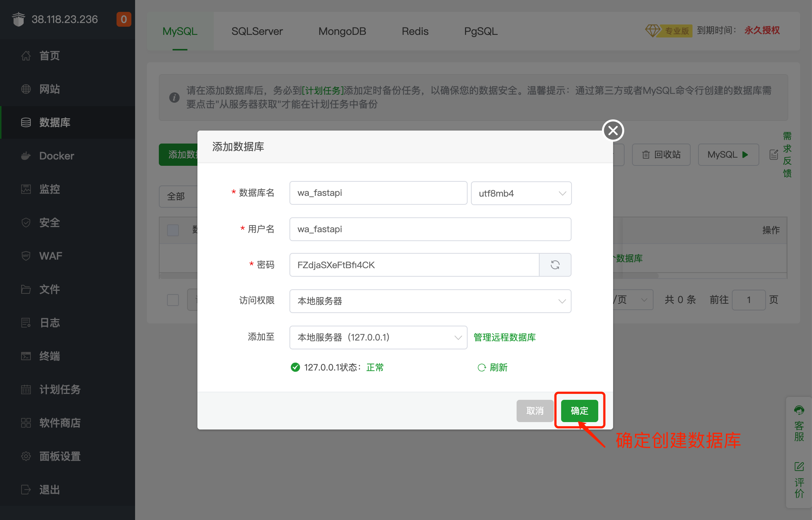The image size is (812, 520).
Task: Launch the 终端 terminal page
Action: 68,356
